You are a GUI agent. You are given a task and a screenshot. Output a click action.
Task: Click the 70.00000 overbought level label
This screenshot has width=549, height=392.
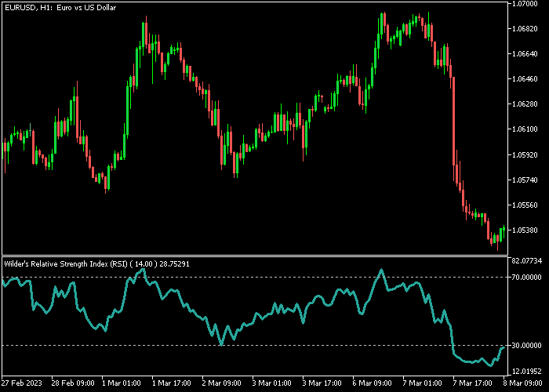click(x=526, y=278)
